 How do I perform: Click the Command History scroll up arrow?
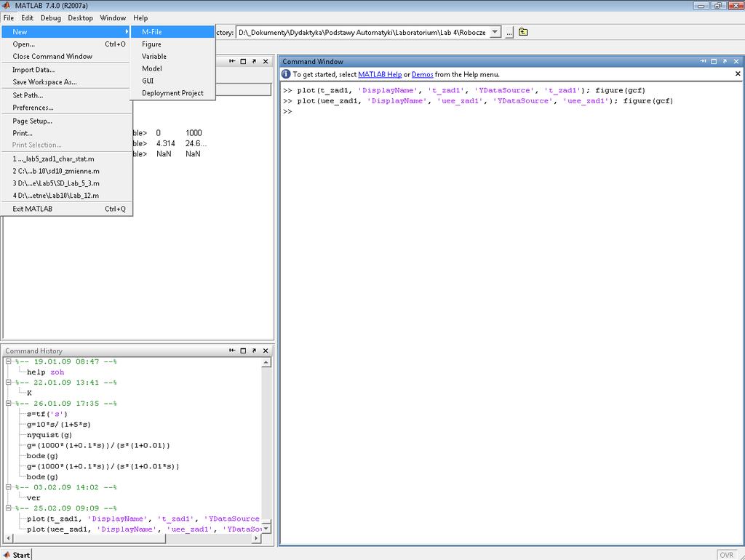(x=266, y=363)
